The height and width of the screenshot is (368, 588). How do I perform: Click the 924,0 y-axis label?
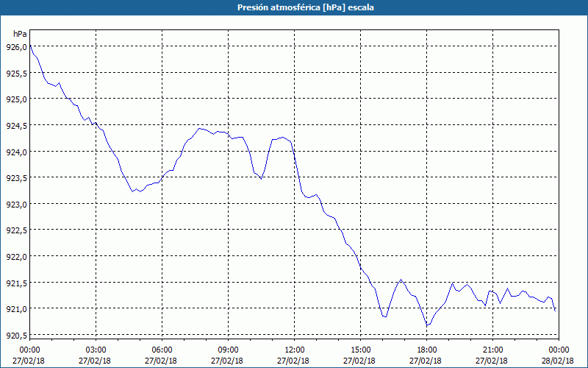(x=16, y=152)
